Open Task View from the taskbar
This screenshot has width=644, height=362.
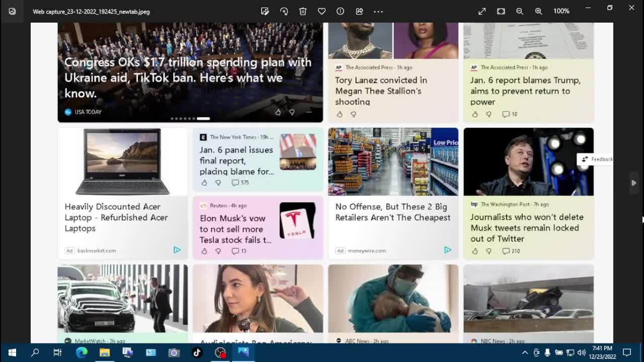58,352
